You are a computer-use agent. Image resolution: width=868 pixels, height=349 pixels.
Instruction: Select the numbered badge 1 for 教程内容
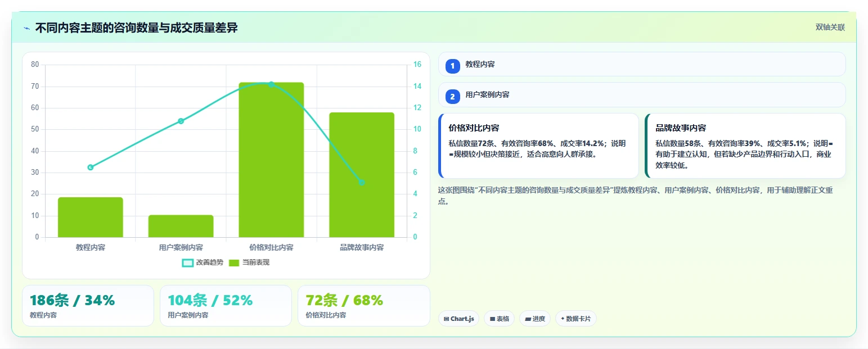(452, 66)
